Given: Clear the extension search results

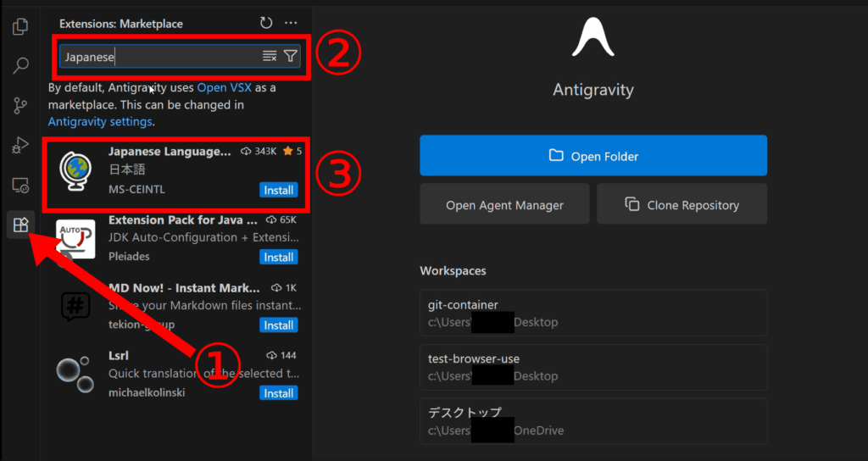Looking at the screenshot, I should tap(270, 56).
